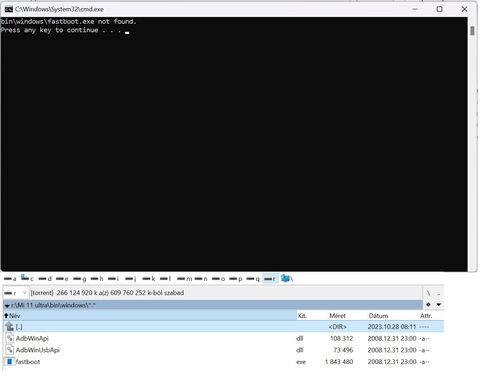
Task: Click the parent folder up-arrow icon
Action: (9, 327)
